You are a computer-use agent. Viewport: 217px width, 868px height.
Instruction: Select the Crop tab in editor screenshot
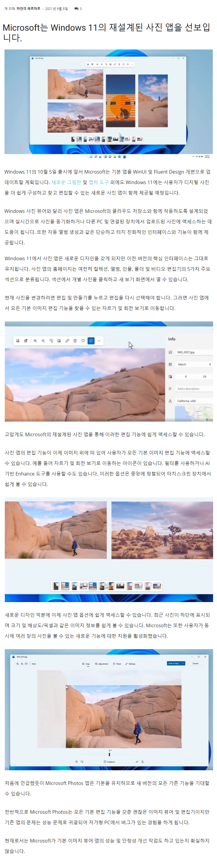[86, 664]
